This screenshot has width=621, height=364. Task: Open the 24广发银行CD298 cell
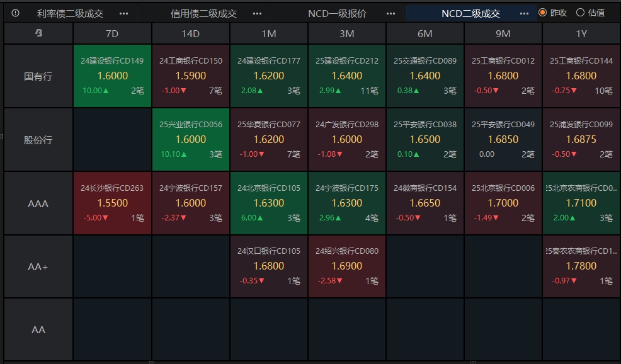tap(347, 139)
